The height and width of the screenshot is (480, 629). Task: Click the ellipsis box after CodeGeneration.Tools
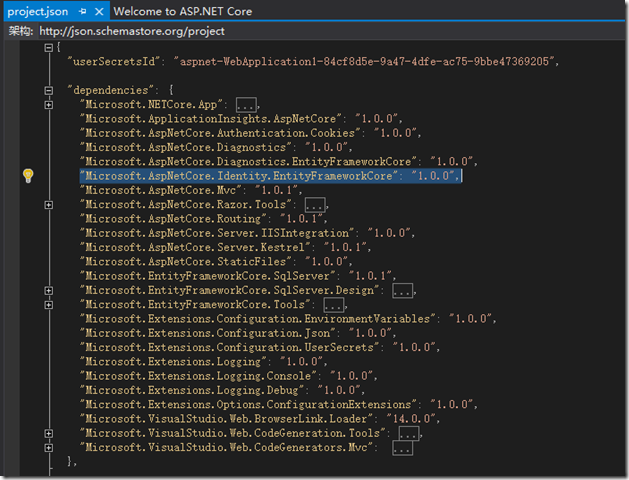tap(409, 433)
